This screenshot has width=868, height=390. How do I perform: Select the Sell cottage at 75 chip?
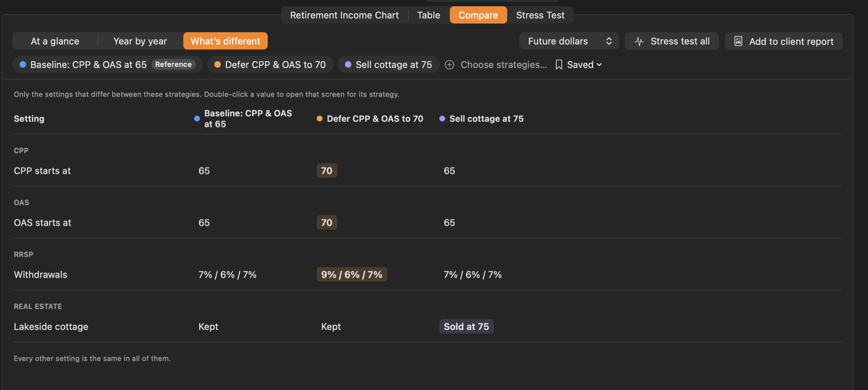pyautogui.click(x=389, y=65)
